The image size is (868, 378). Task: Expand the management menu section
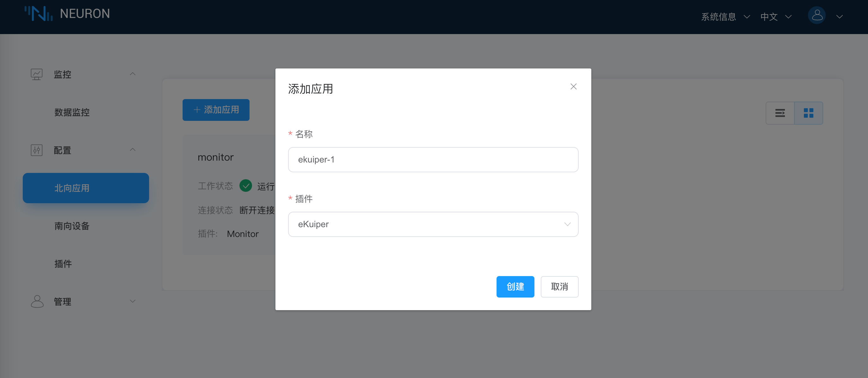pyautogui.click(x=133, y=301)
